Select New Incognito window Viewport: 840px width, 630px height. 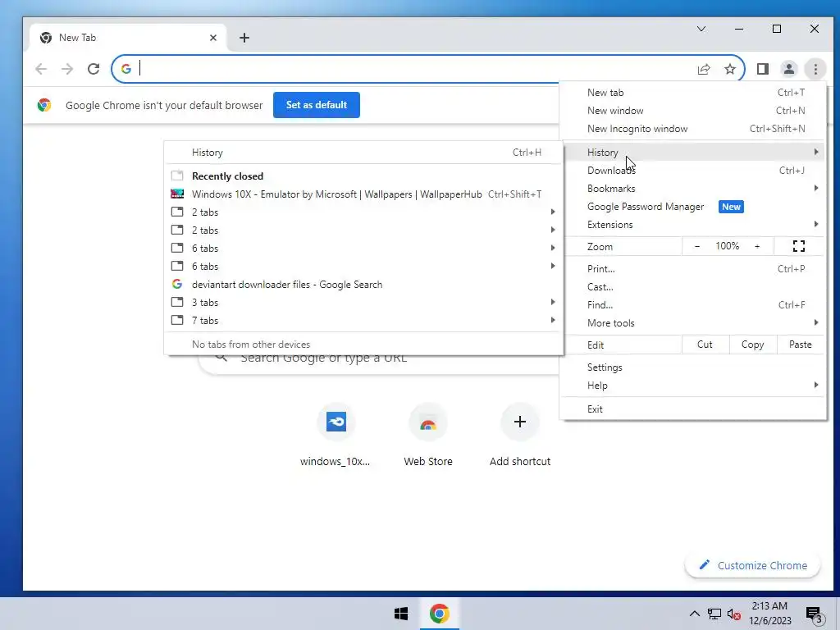pos(692,129)
